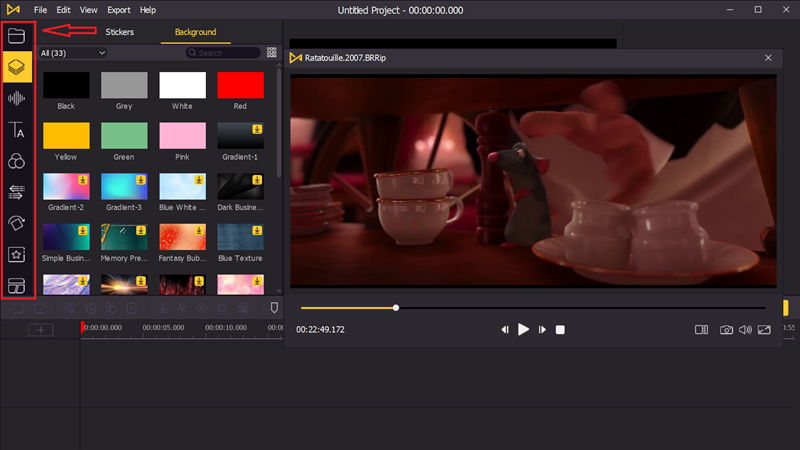
Task: Open the Animation sidebar icon
Action: pos(16,223)
